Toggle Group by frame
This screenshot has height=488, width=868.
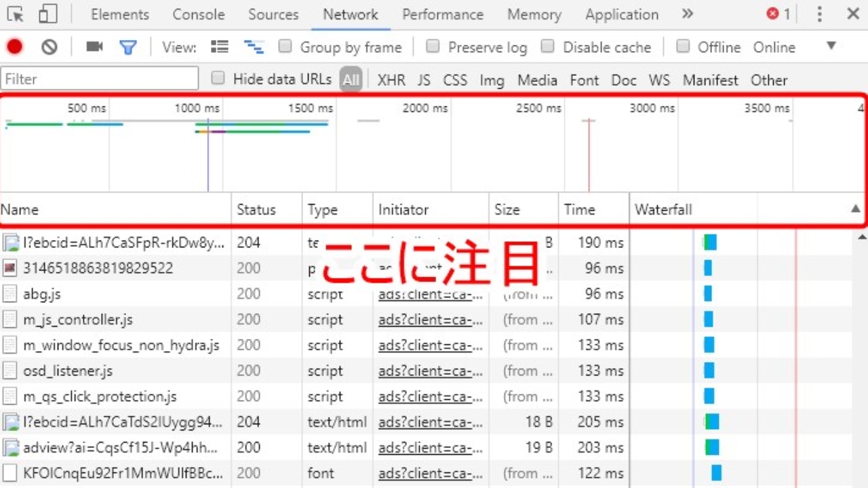tap(285, 47)
